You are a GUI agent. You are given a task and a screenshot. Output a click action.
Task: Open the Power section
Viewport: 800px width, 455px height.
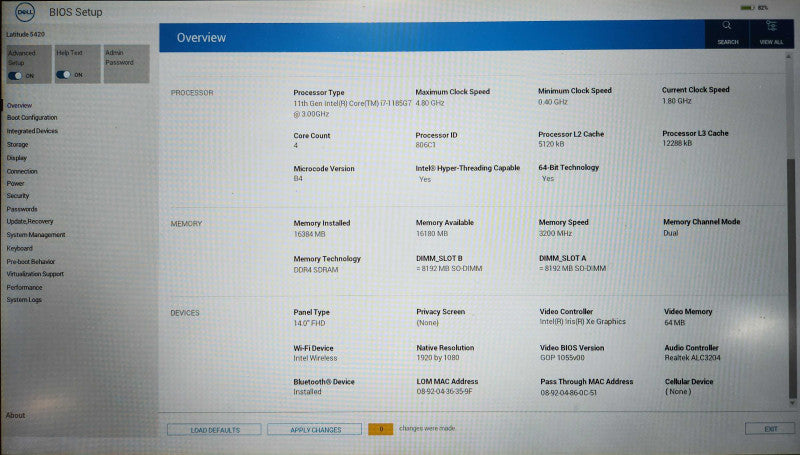(x=15, y=183)
